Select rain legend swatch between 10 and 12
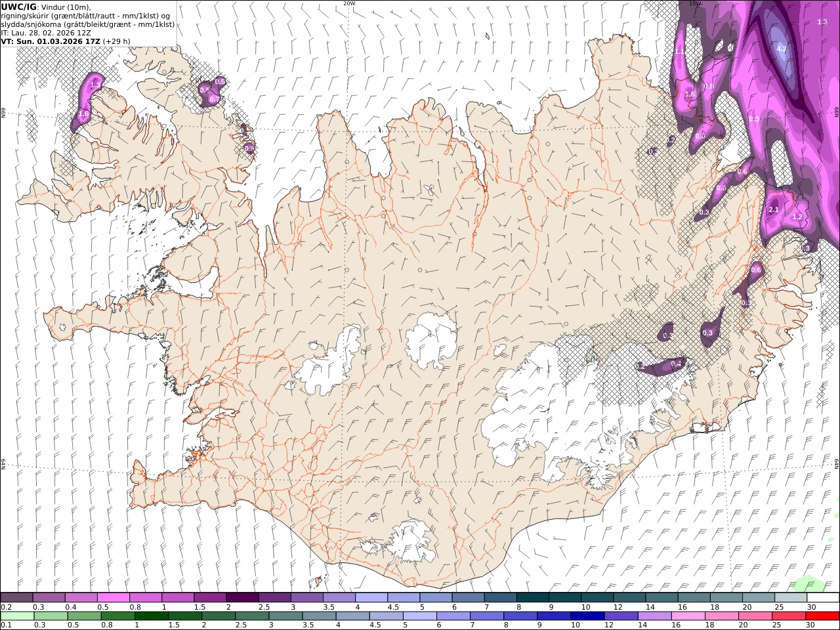Image resolution: width=840 pixels, height=630 pixels. point(587,616)
